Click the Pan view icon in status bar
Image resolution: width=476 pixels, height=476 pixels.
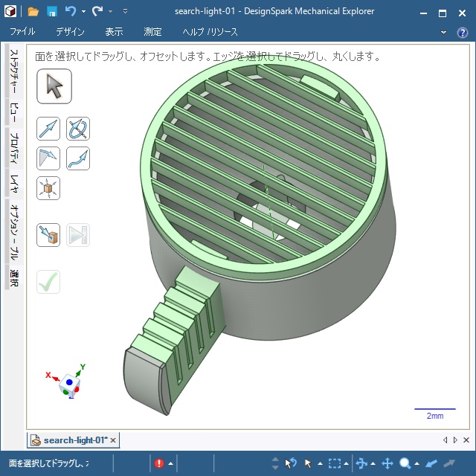(x=387, y=463)
